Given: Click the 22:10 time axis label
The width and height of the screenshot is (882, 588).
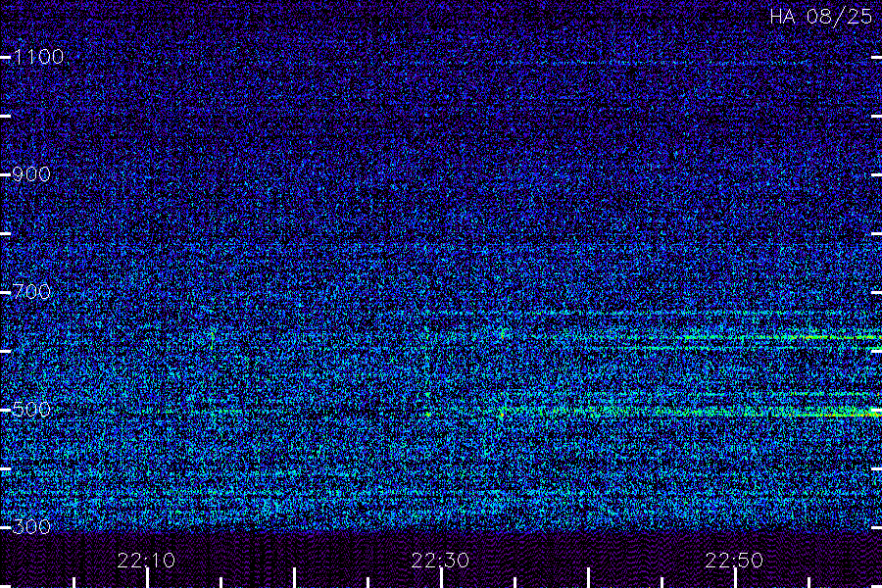Looking at the screenshot, I should click(x=146, y=561).
